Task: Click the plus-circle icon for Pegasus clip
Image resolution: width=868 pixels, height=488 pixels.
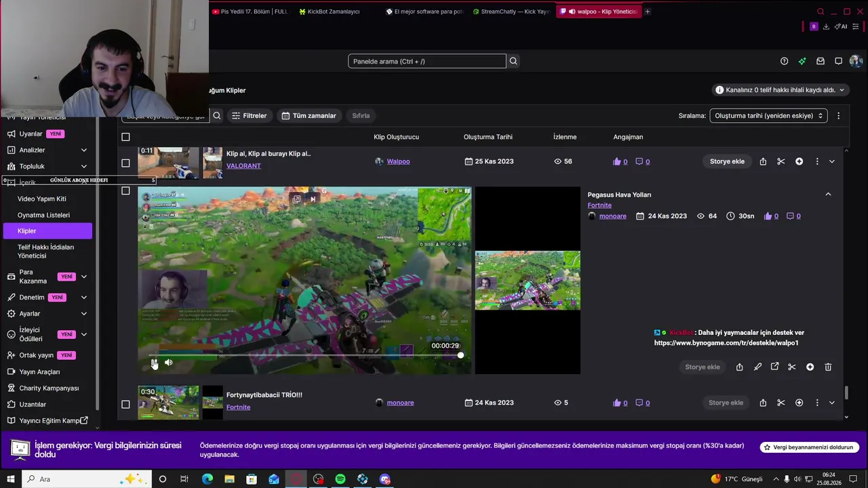Action: pos(810,367)
